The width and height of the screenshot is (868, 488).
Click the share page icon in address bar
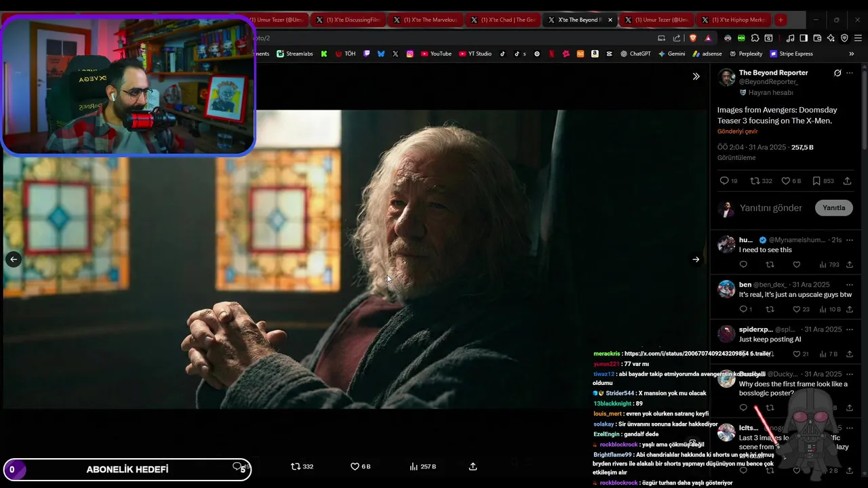676,38
